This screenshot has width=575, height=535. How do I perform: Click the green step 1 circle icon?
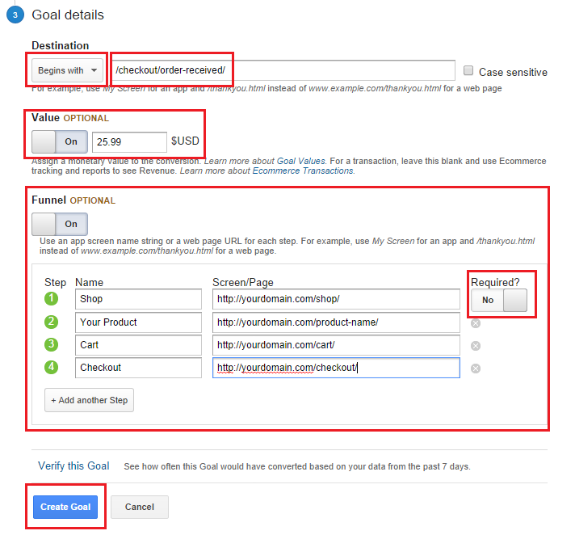point(51,298)
